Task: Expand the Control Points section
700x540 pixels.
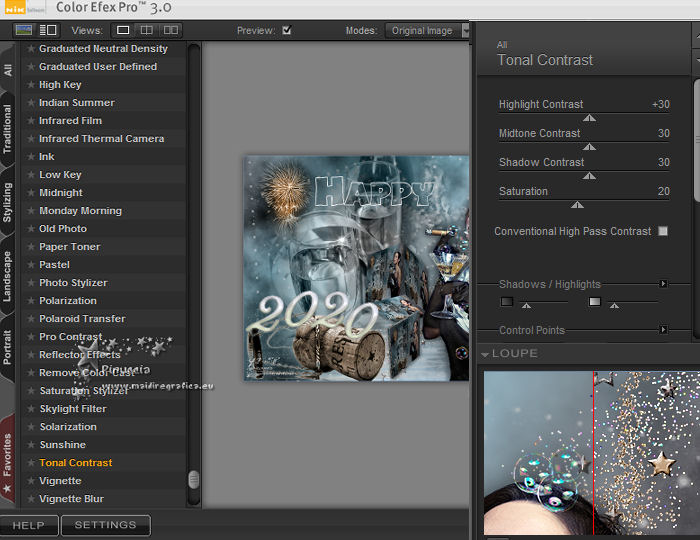Action: (x=662, y=330)
